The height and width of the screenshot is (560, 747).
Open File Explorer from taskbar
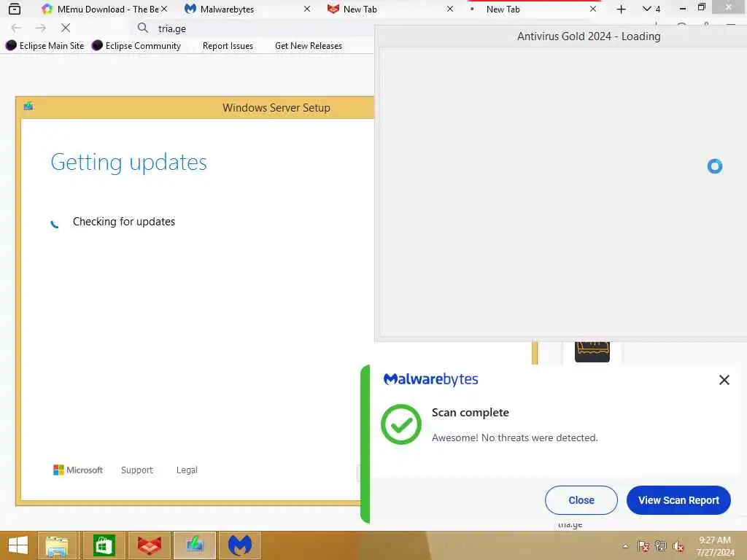click(57, 545)
